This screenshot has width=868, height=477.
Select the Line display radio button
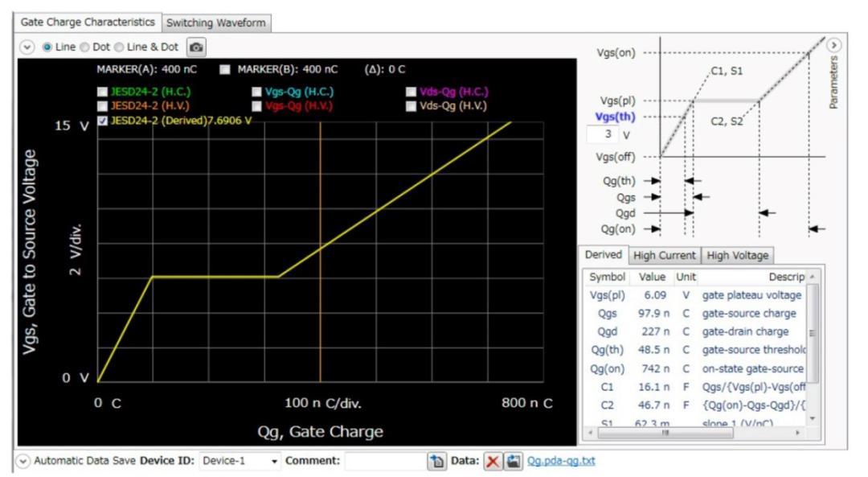pos(47,47)
